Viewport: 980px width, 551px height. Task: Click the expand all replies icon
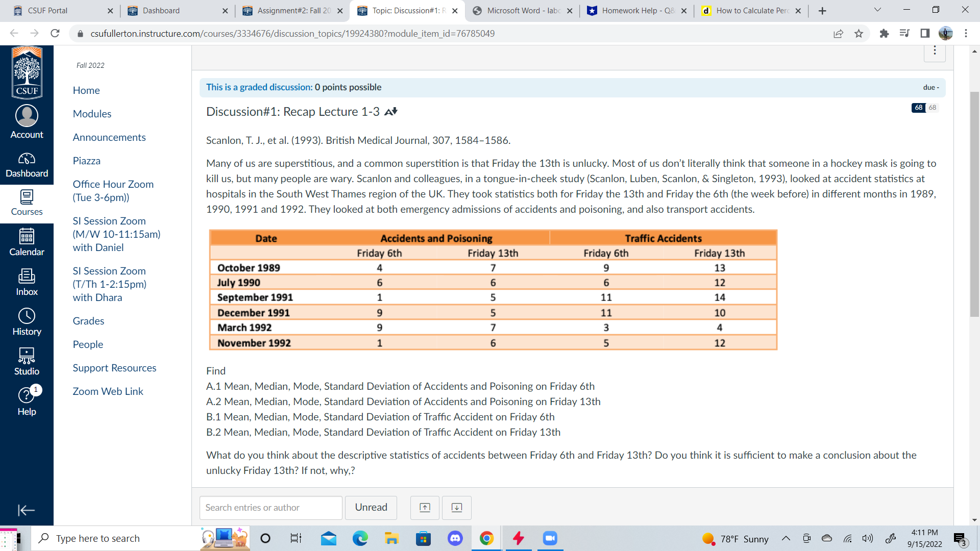tap(457, 508)
